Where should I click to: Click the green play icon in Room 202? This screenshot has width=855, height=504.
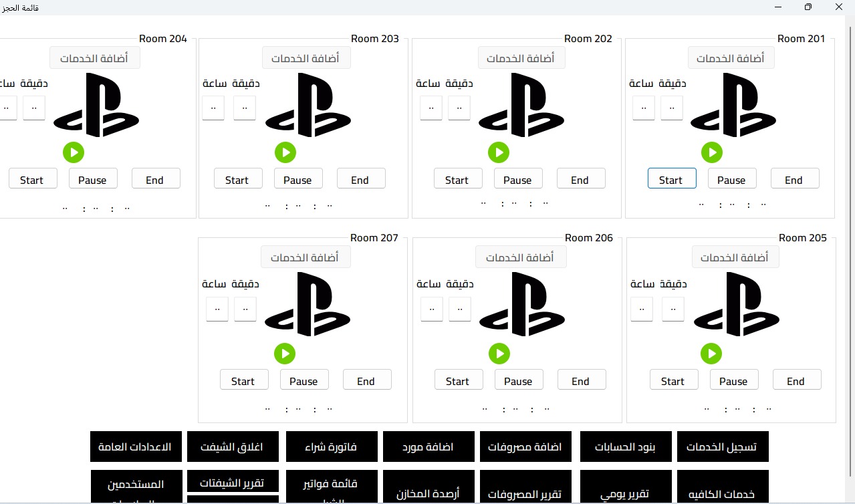coord(499,152)
